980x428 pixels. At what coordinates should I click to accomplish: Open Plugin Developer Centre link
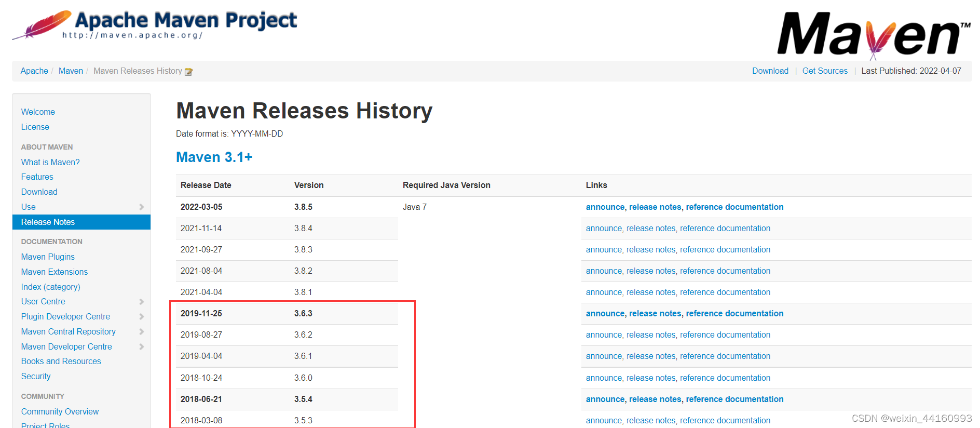[x=65, y=316]
